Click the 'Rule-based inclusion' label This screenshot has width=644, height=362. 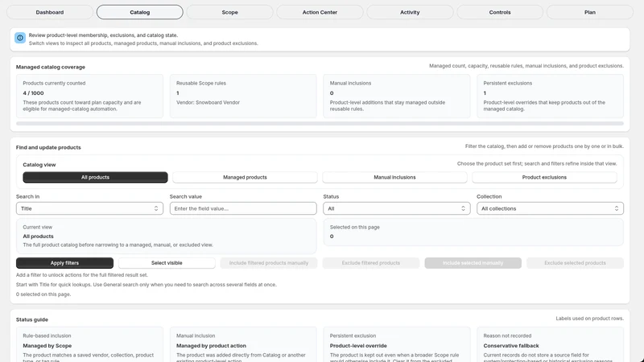pos(47,335)
